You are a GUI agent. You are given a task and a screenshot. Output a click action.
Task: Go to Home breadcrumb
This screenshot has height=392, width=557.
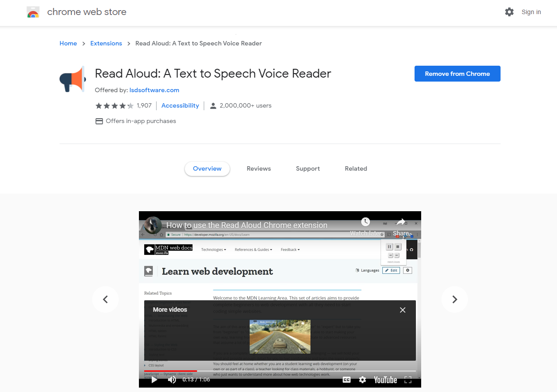(x=68, y=43)
